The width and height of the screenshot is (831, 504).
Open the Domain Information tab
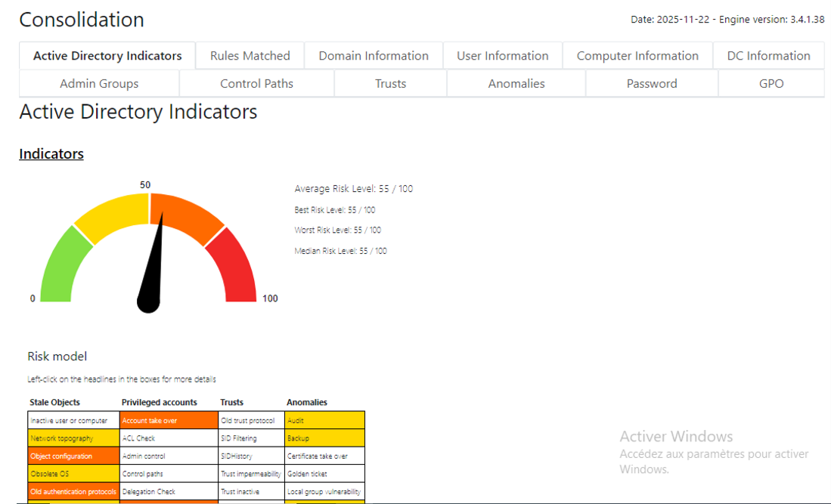(373, 56)
